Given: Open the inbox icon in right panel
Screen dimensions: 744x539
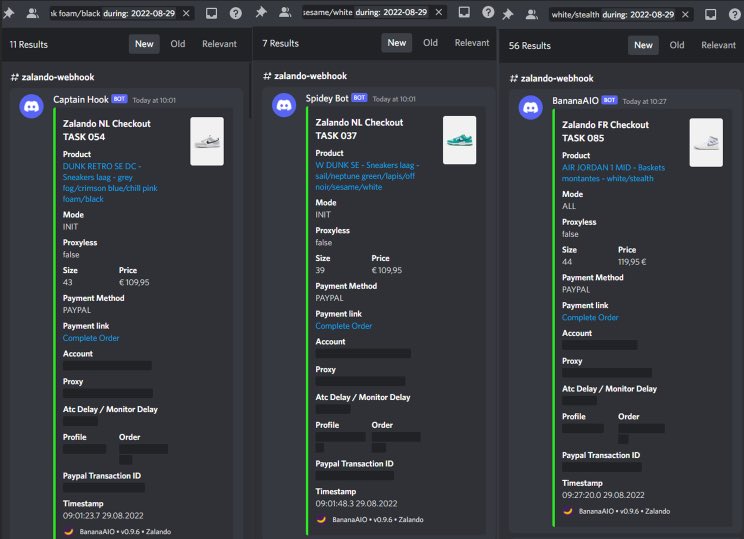Looking at the screenshot, I should 711,14.
